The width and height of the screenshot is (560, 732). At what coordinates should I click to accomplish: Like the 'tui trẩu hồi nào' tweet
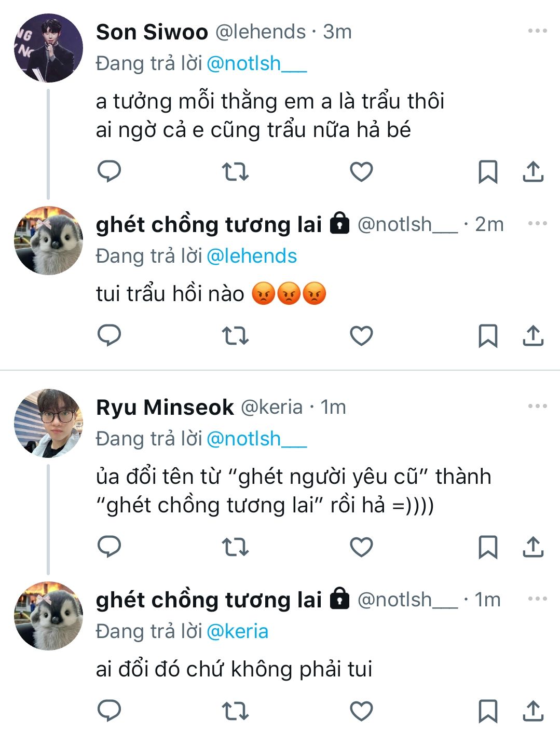click(361, 336)
